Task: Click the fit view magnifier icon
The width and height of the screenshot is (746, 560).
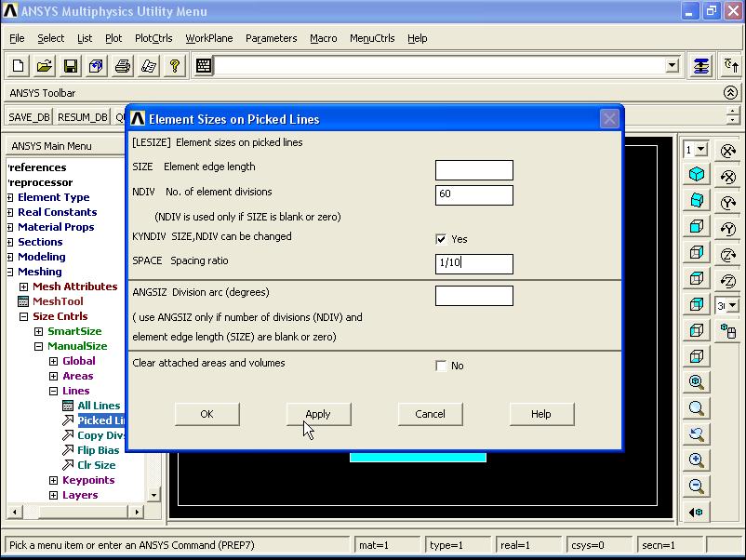Action: [x=697, y=381]
